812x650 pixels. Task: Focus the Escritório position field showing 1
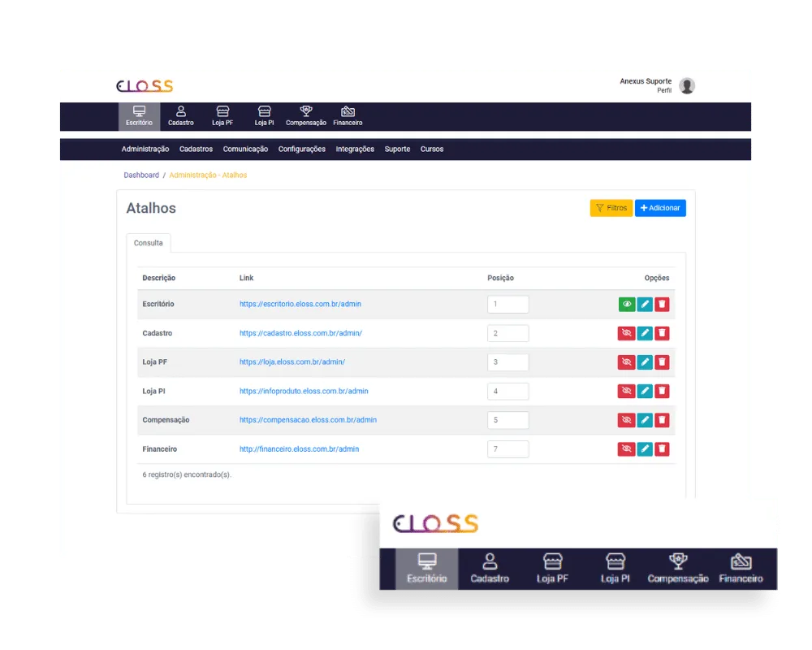(508, 304)
